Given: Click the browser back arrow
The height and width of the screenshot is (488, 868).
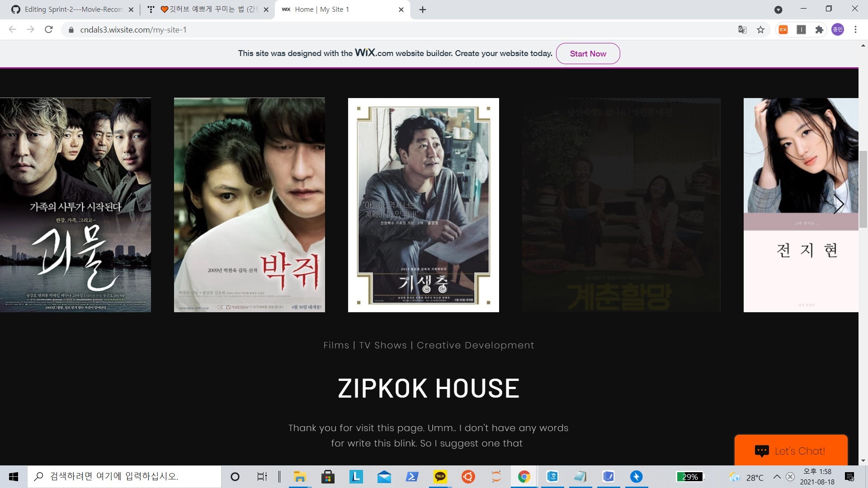Looking at the screenshot, I should tap(12, 29).
